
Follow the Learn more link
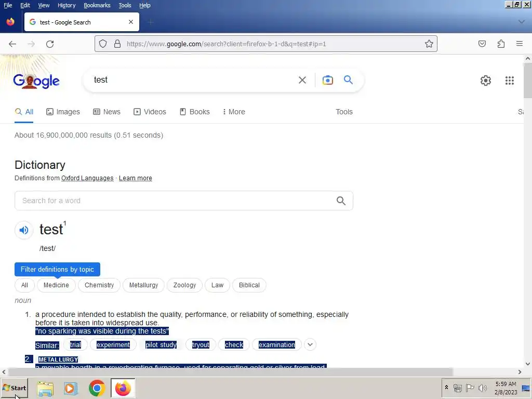[x=136, y=178]
